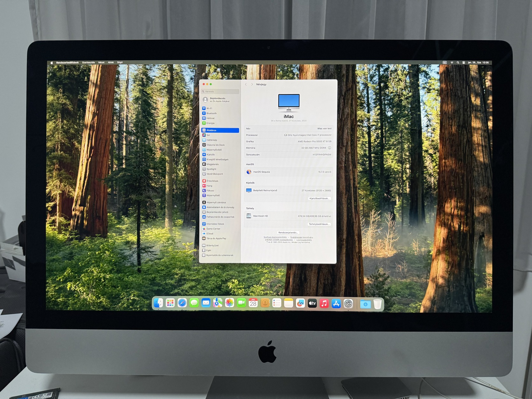Viewport: 532px width, 399px height.
Task: Launch Maps from the Dock
Action: pyautogui.click(x=218, y=303)
